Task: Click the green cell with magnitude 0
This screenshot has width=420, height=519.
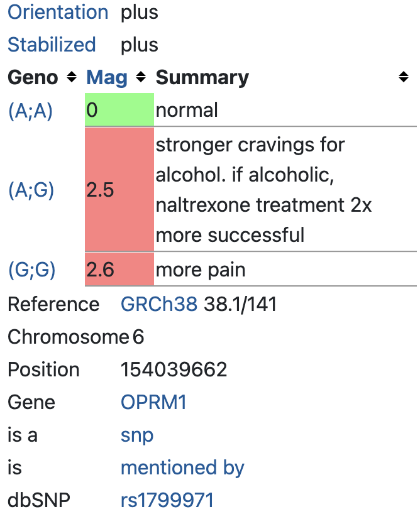Action: pyautogui.click(x=119, y=109)
